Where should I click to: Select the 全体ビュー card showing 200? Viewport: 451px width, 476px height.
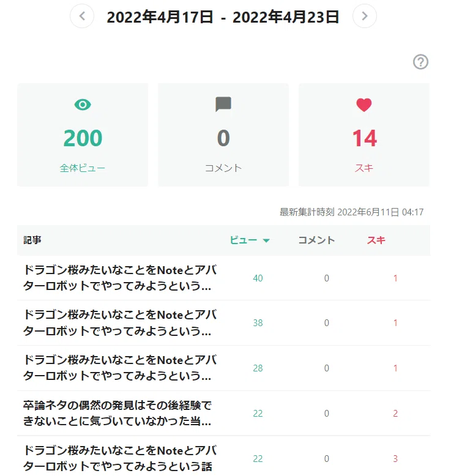coord(83,135)
